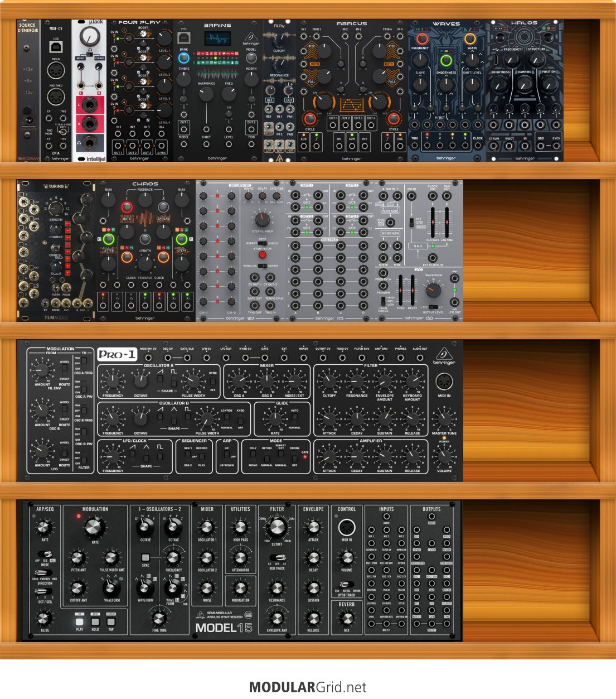616x699 pixels.
Task: Toggle the EXT/LFO/NOISE switch on module 150
Action: pos(411,223)
